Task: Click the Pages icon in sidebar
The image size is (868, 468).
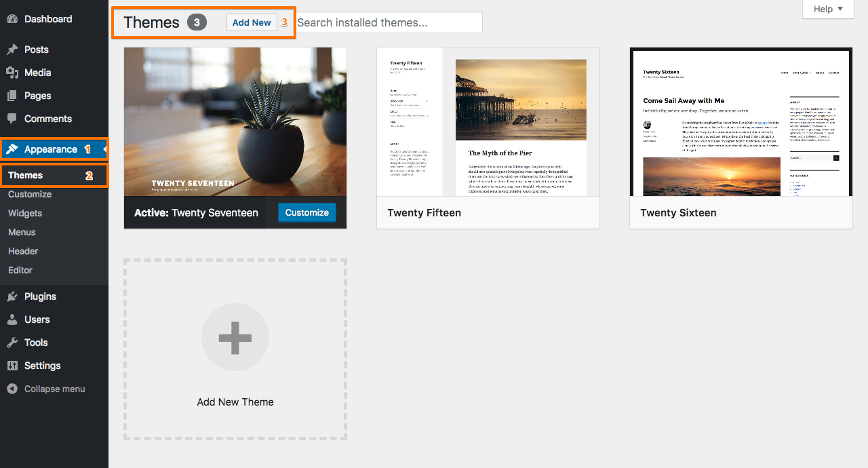Action: [12, 96]
